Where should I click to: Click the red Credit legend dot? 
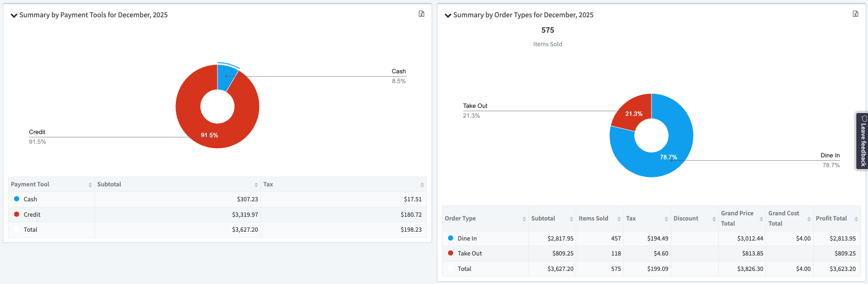coord(17,214)
